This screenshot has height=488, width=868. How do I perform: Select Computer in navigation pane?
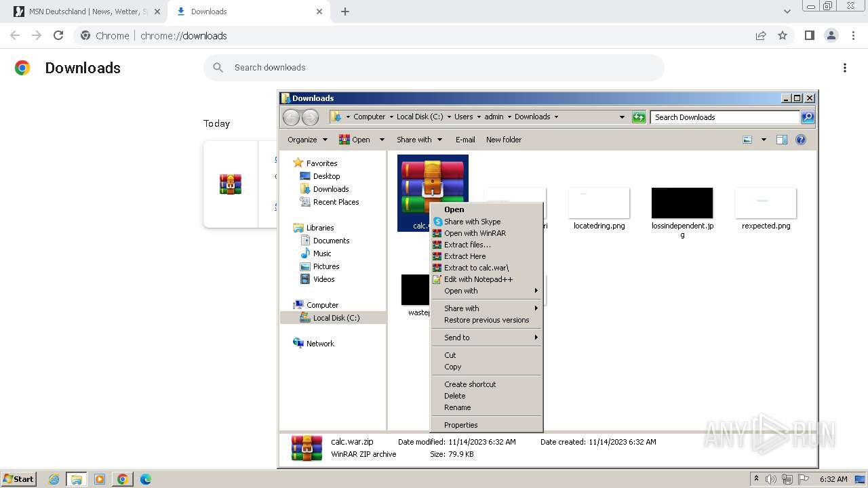pos(322,305)
